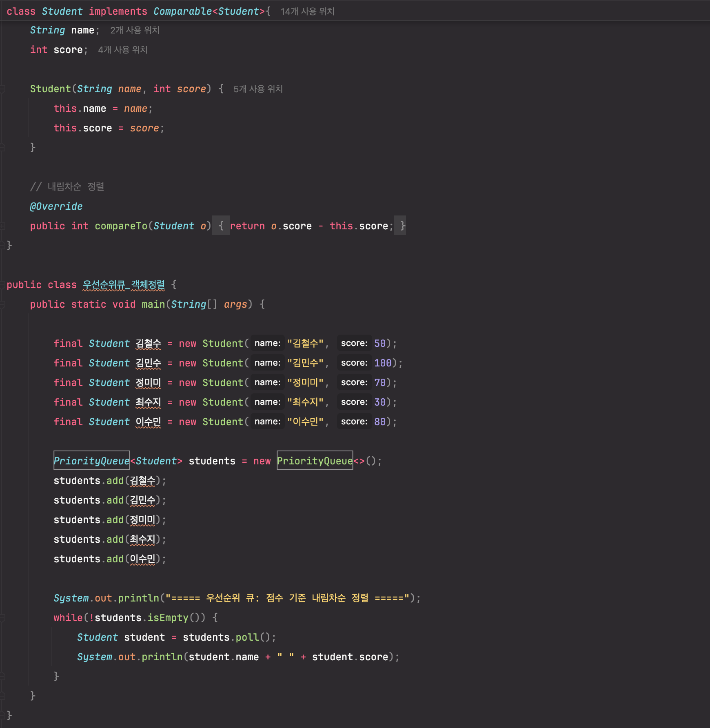Click the 'int score' field declaration
This screenshot has height=728, width=710.
(59, 50)
